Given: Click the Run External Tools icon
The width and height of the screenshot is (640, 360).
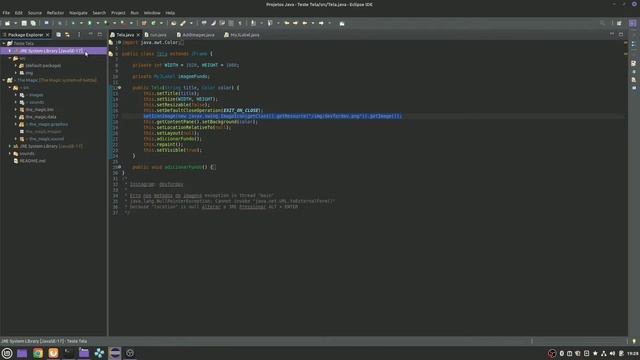Looking at the screenshot, I should click(122, 23).
